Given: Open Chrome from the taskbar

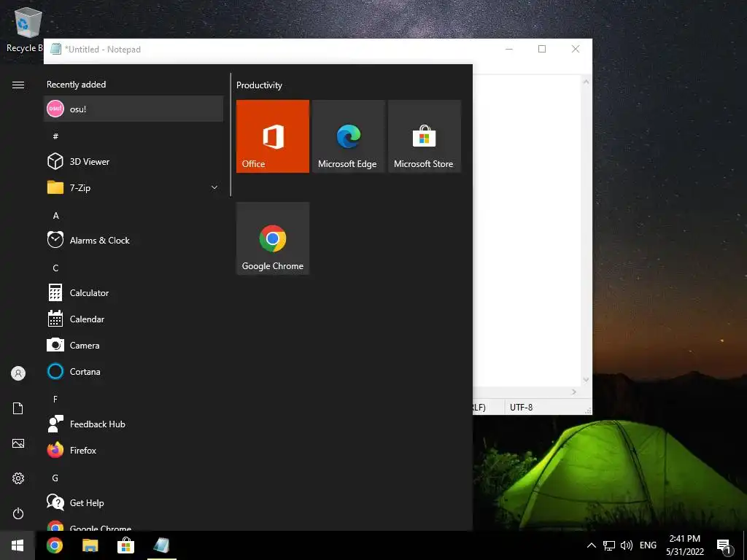Looking at the screenshot, I should pyautogui.click(x=54, y=545).
